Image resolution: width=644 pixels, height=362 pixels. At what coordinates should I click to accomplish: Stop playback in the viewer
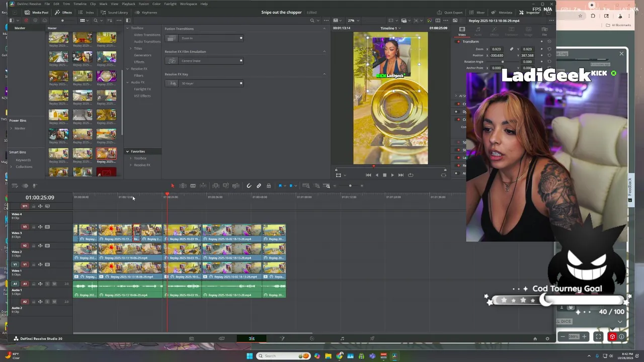click(384, 175)
